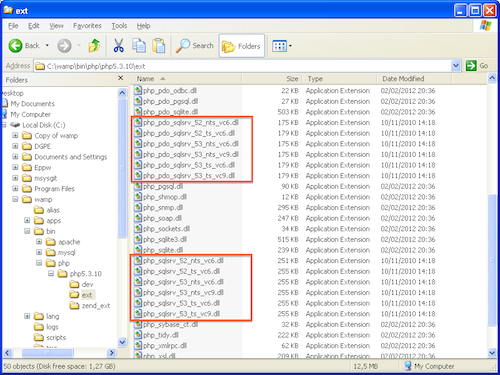Select php_sockets.dll file icon
This screenshot has height=375, width=500.
tap(138, 229)
